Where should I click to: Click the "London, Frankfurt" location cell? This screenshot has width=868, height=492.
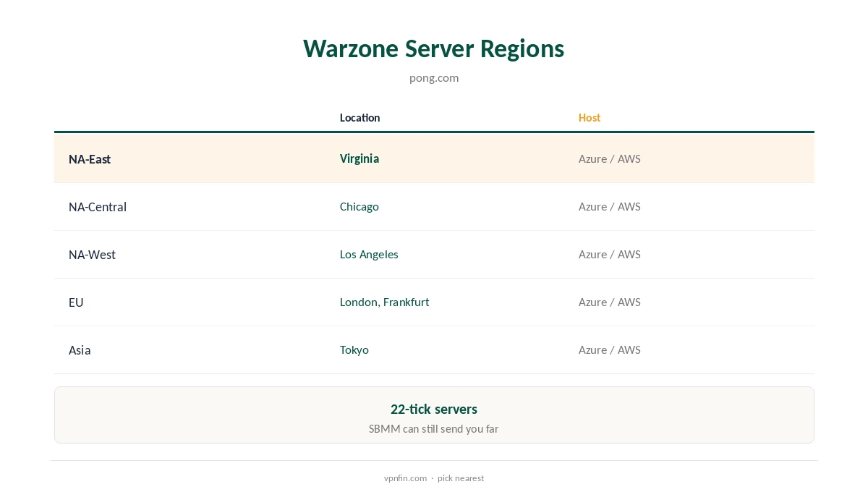(x=384, y=302)
